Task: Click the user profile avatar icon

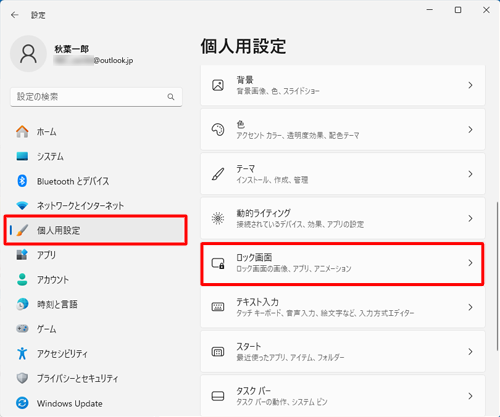Action: coord(28,54)
